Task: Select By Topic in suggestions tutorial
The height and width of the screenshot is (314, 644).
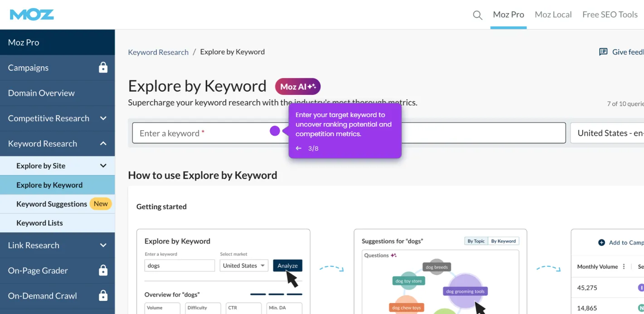Action: tap(476, 241)
